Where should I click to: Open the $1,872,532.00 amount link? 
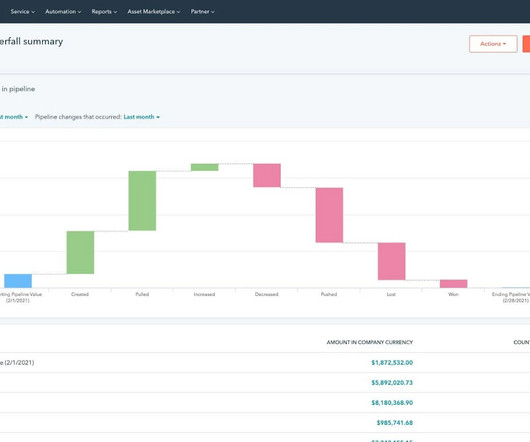point(392,363)
